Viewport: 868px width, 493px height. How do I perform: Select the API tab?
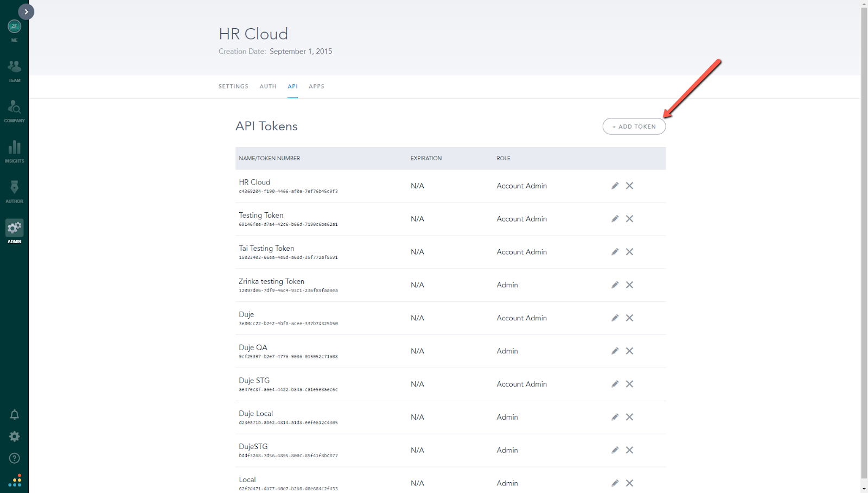[293, 86]
